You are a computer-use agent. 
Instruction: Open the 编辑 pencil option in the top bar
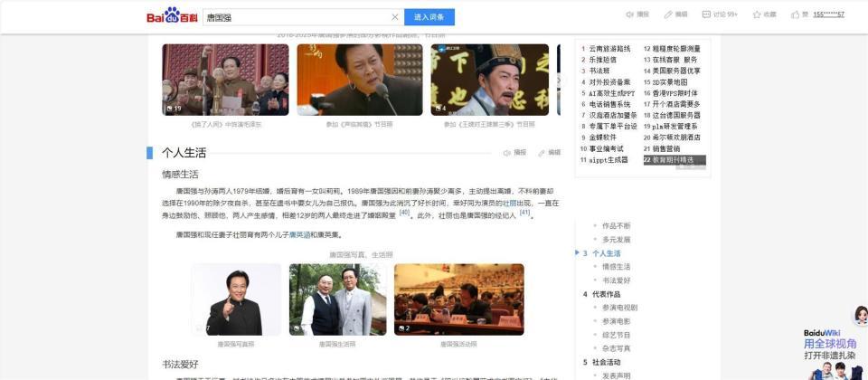pyautogui.click(x=676, y=14)
